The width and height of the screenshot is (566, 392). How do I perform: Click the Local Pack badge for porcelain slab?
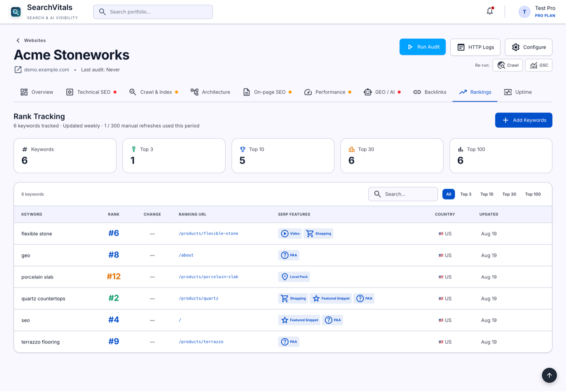pos(294,277)
